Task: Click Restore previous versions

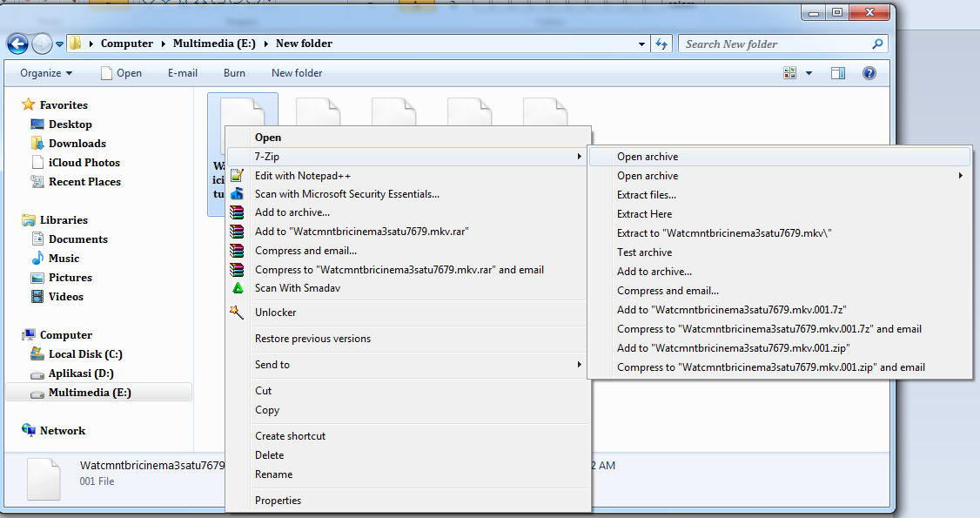Action: coord(407,339)
